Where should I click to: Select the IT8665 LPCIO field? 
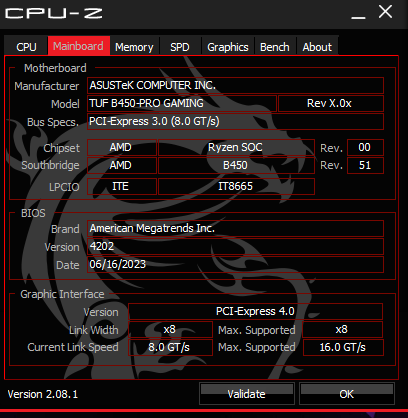pos(236,186)
